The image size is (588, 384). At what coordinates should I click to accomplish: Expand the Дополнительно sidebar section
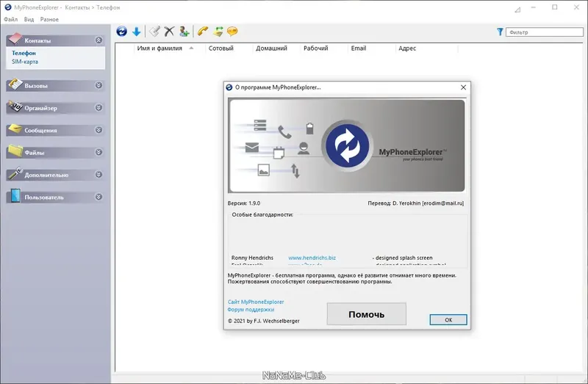(x=98, y=175)
